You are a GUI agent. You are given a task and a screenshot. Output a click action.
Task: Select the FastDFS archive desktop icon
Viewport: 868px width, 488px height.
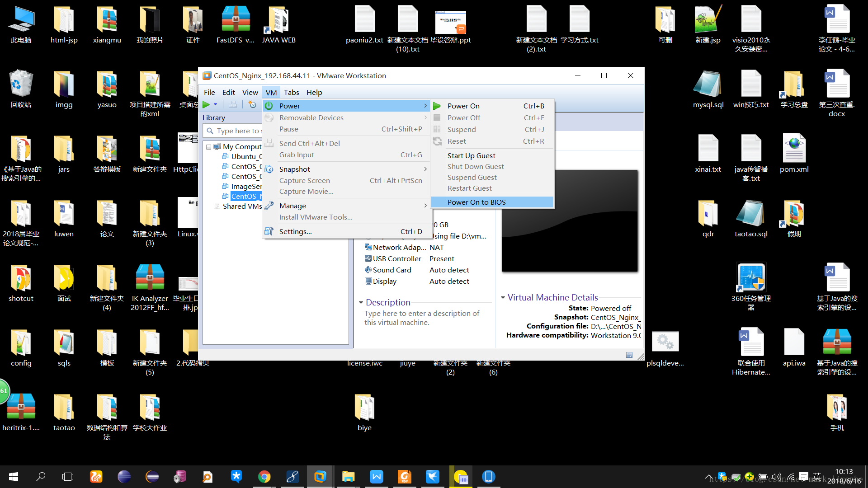pos(236,25)
